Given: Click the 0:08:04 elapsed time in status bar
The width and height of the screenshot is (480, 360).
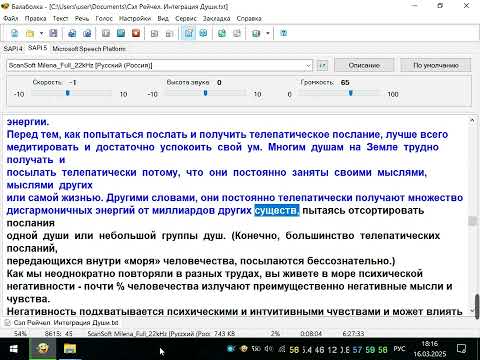Looking at the screenshot, I should [311, 333].
